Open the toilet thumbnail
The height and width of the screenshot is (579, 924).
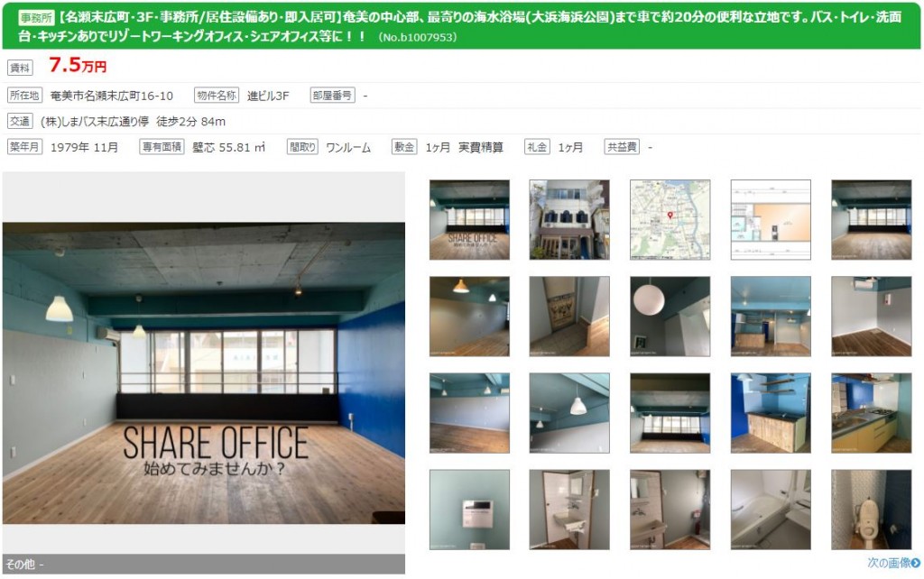tap(871, 510)
